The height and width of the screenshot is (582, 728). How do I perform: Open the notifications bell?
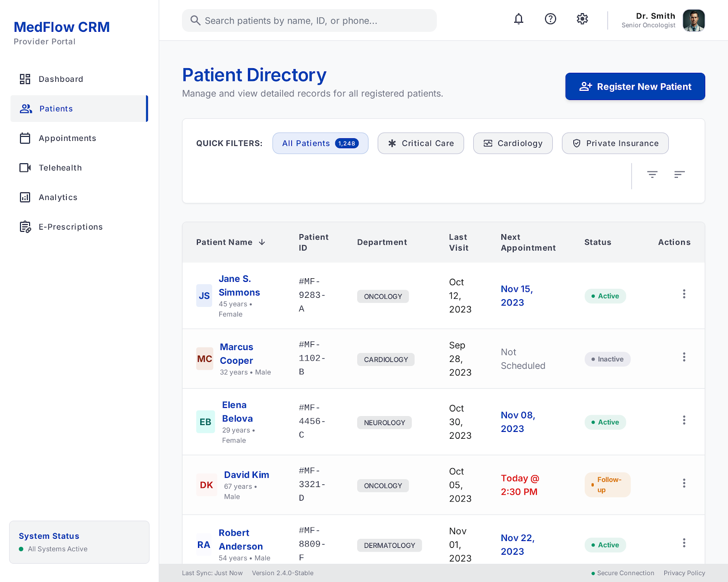tap(519, 19)
